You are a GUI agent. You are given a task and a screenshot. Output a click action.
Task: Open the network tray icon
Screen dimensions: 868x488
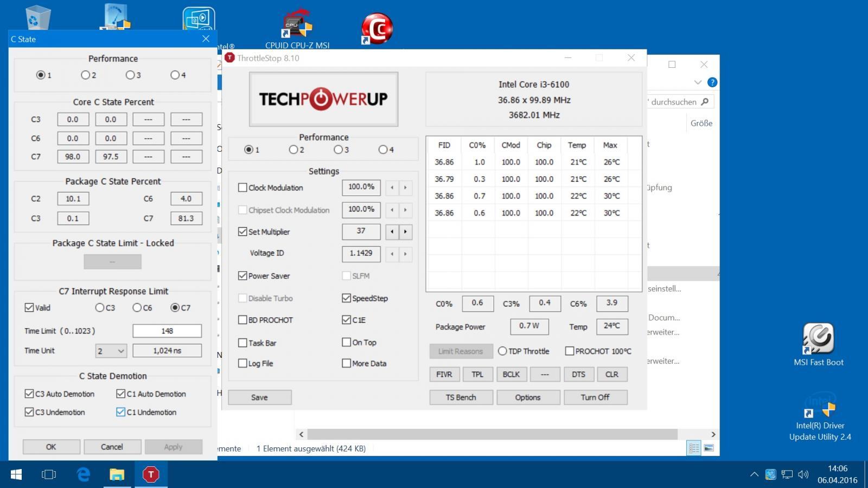click(787, 474)
